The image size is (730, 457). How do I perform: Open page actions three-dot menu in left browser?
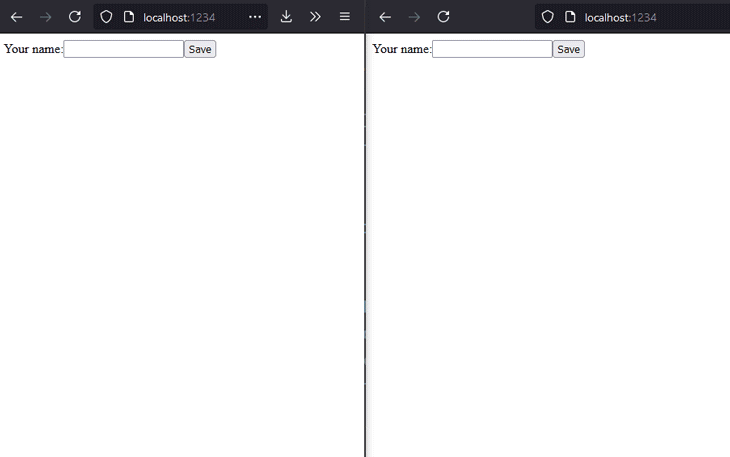click(x=255, y=17)
